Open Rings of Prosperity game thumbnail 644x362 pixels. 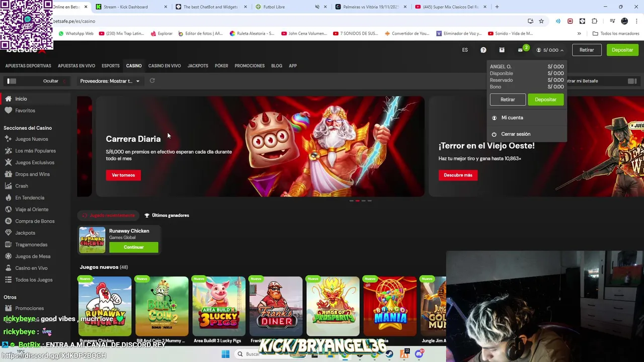(333, 306)
